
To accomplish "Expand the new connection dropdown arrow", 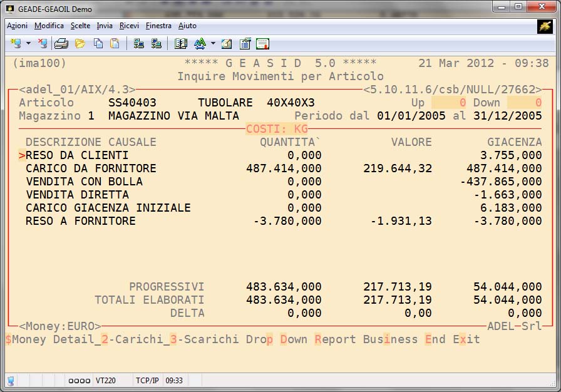I will (x=28, y=43).
